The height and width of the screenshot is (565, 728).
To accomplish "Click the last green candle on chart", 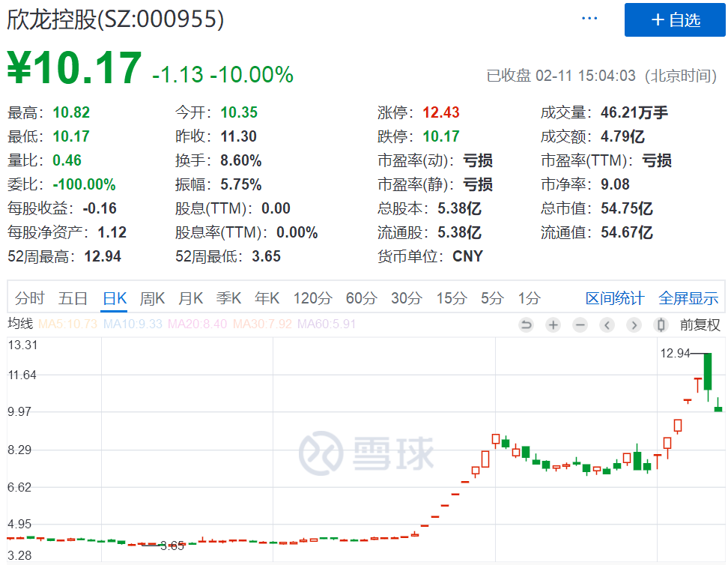I will point(718,405).
